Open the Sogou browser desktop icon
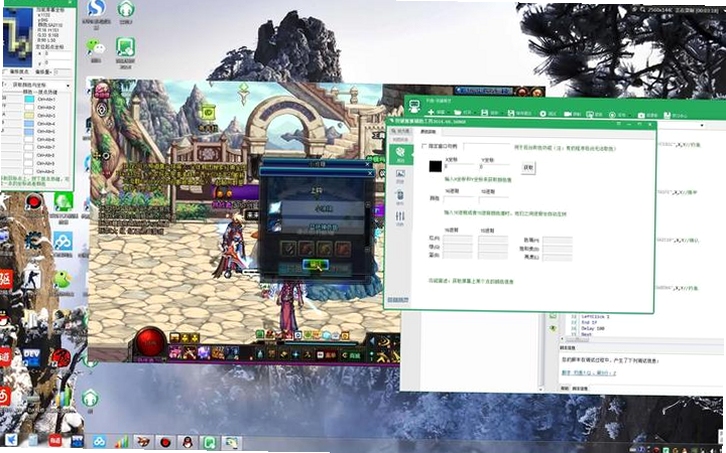 click(x=96, y=8)
